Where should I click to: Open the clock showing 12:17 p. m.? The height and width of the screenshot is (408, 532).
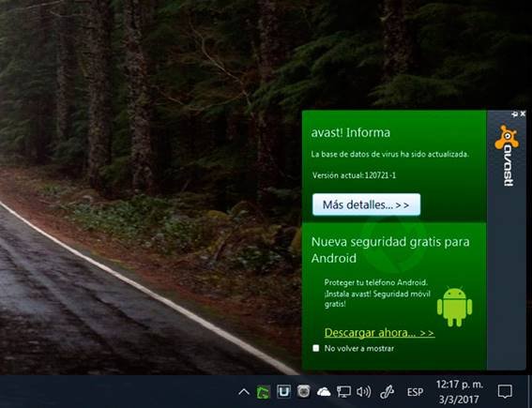tap(459, 392)
